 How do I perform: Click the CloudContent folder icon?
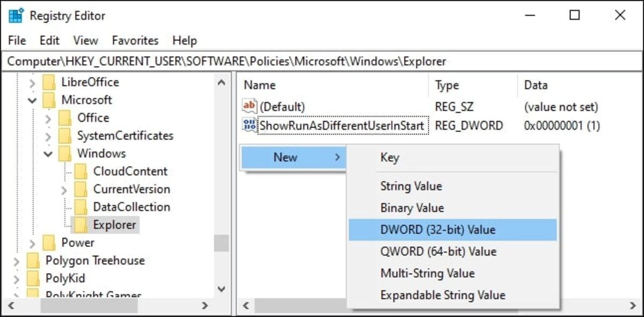point(81,171)
